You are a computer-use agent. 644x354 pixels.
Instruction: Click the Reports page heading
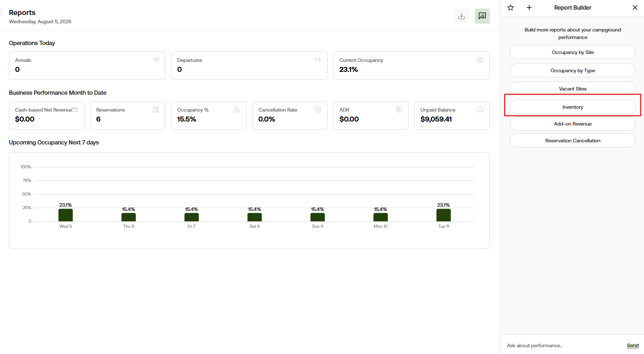click(22, 13)
